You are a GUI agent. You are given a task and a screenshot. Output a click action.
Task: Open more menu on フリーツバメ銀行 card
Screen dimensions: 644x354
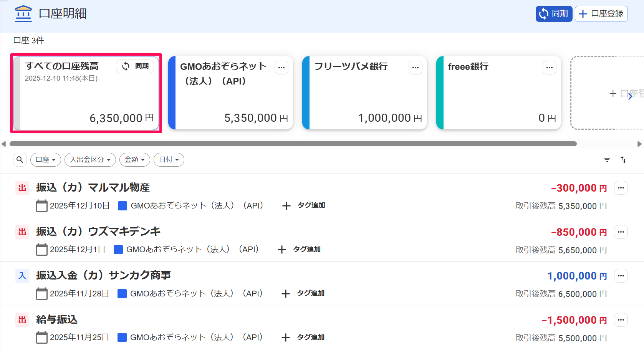(x=416, y=68)
